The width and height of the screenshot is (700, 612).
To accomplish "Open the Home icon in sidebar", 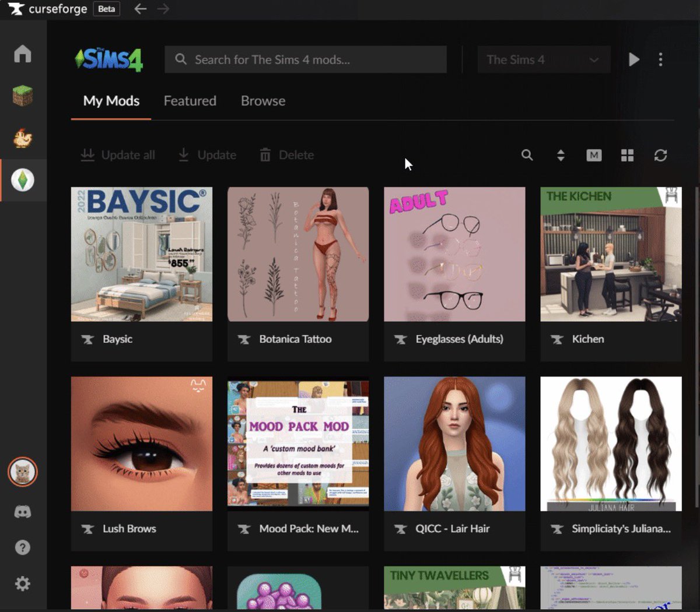I will [x=23, y=54].
